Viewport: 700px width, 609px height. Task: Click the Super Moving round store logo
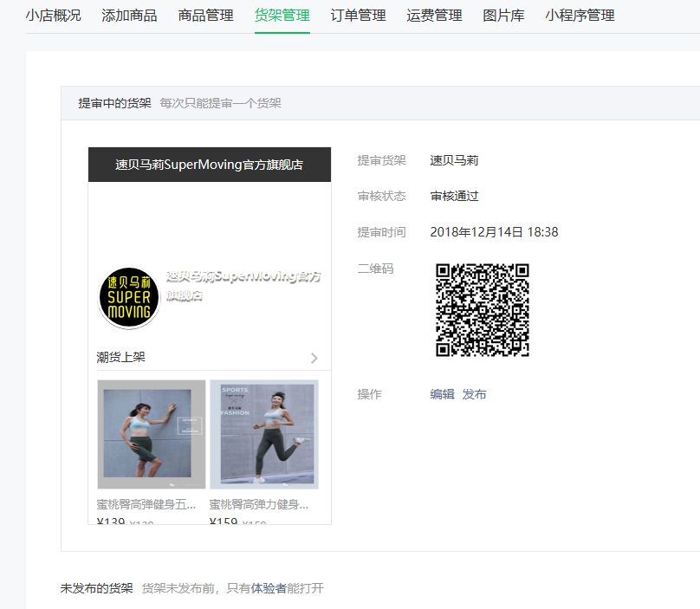tap(129, 298)
